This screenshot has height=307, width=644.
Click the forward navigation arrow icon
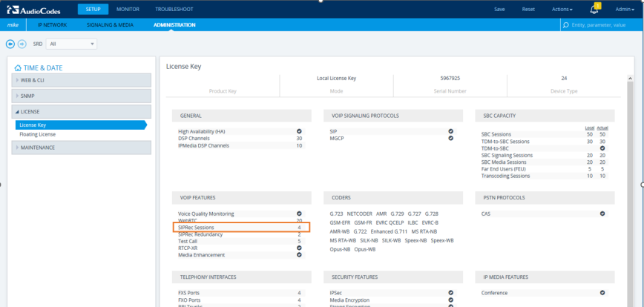(x=22, y=44)
